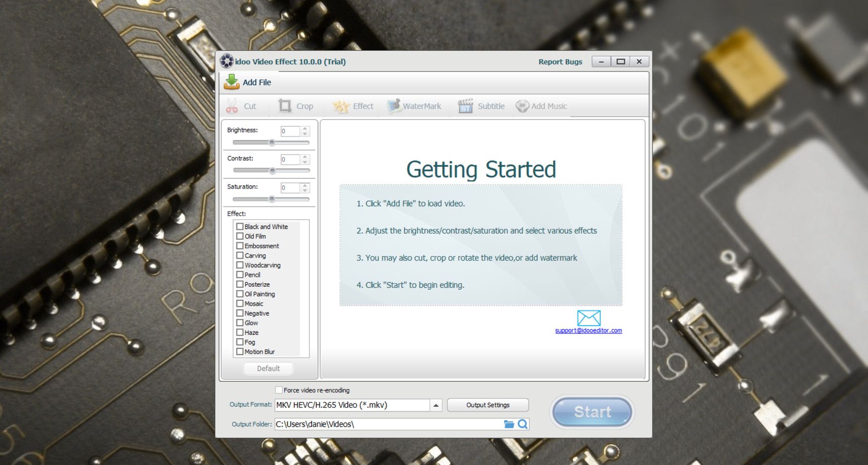Click the Saturation slider handle

click(x=272, y=199)
